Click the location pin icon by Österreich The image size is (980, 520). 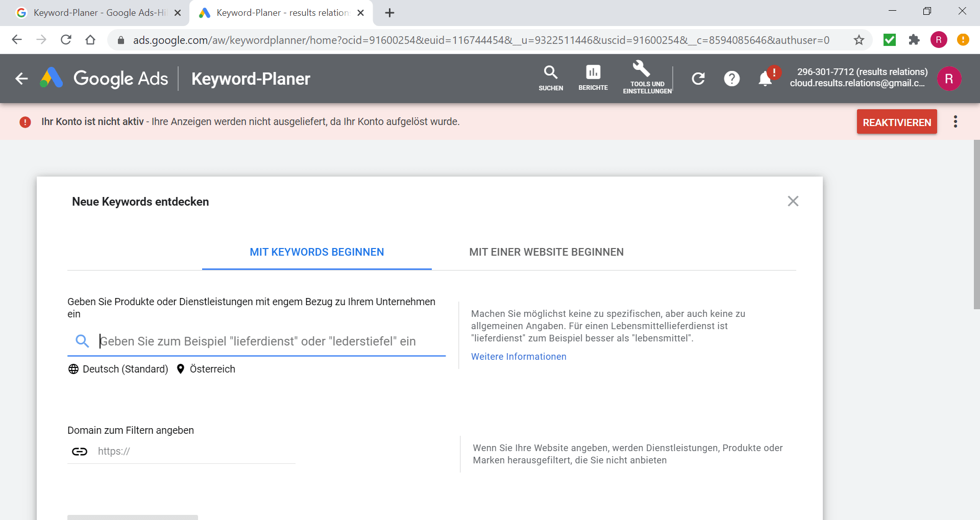coord(180,369)
